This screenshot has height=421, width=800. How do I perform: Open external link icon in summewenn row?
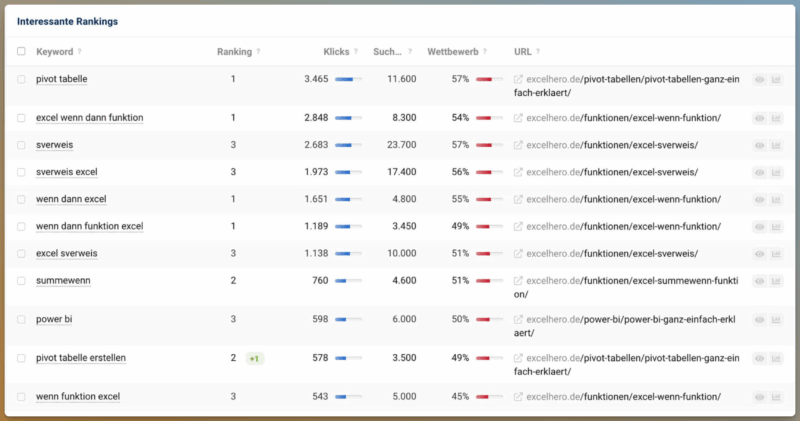pos(518,281)
